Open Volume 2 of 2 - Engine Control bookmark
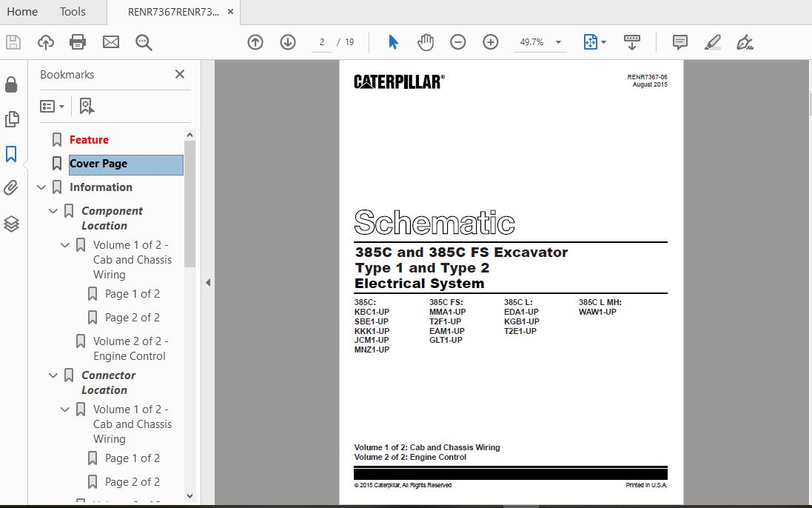 pyautogui.click(x=130, y=349)
